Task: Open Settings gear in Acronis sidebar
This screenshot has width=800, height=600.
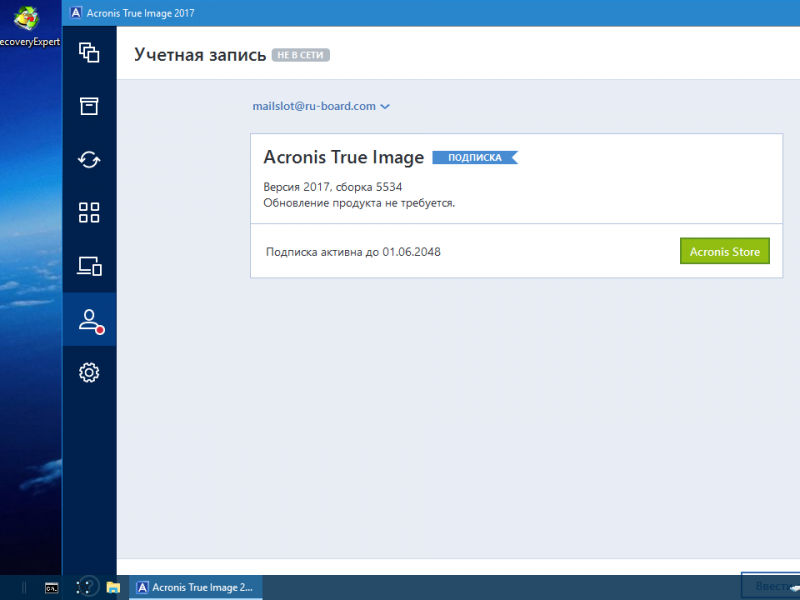Action: tap(89, 372)
